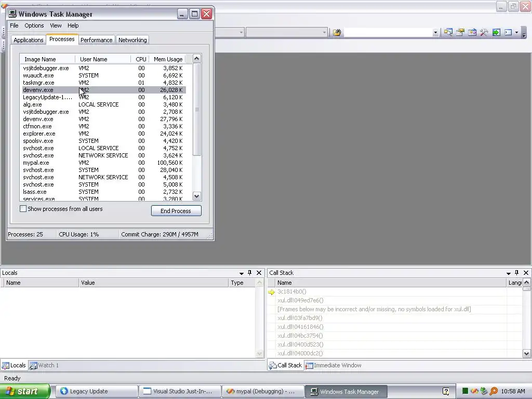Screen dimensions: 532x399
Task: Switch to the Watch 1 tab
Action: tap(44, 365)
